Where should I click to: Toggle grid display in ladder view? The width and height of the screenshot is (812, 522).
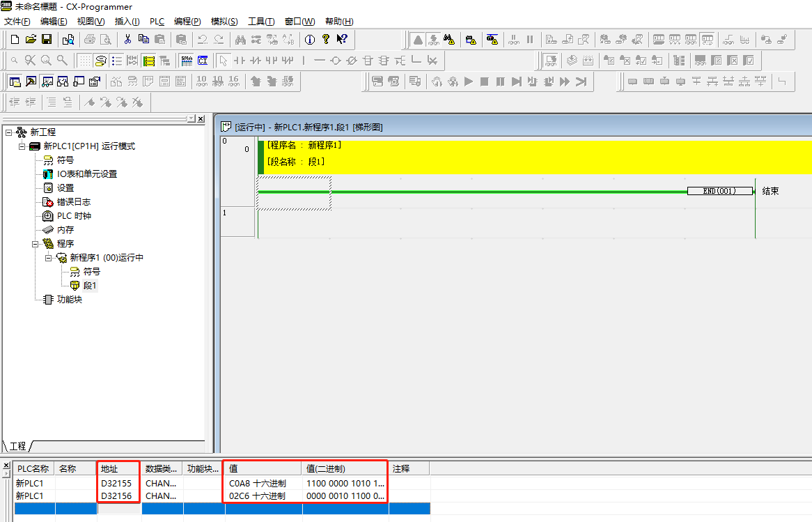coord(84,61)
